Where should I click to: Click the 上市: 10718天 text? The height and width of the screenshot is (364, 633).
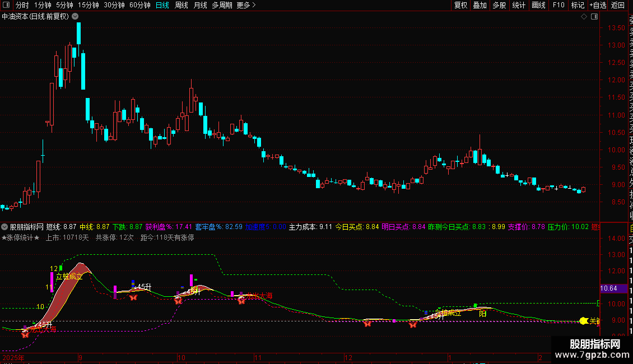point(67,237)
